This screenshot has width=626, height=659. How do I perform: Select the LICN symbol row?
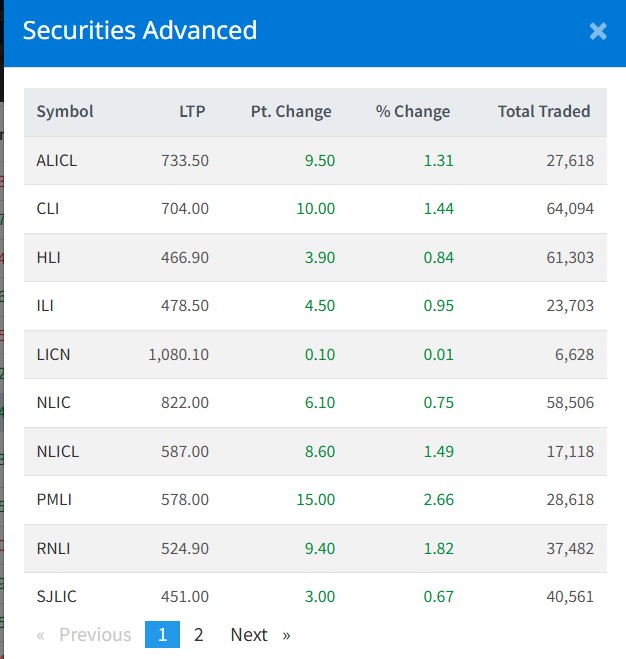pos(53,354)
